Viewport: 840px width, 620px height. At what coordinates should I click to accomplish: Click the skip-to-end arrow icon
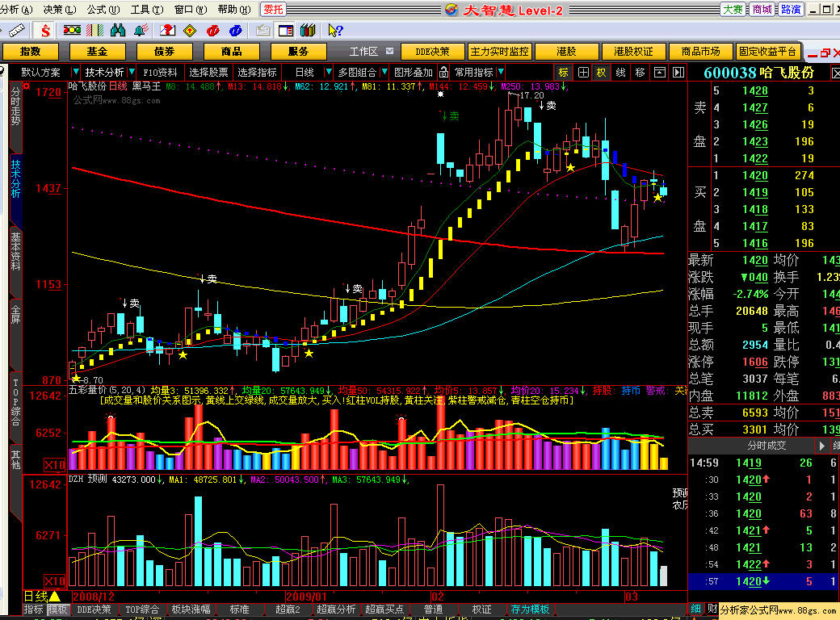tap(678, 73)
